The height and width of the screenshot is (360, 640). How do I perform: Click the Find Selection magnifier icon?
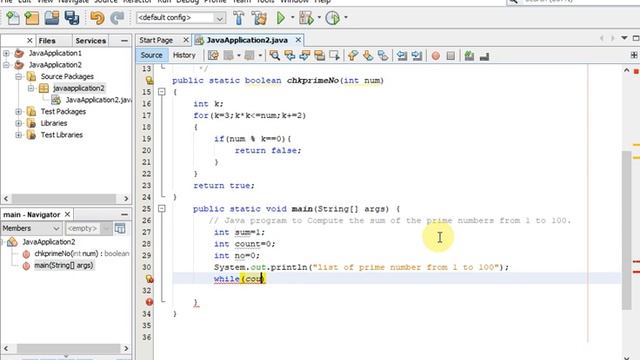[275, 56]
